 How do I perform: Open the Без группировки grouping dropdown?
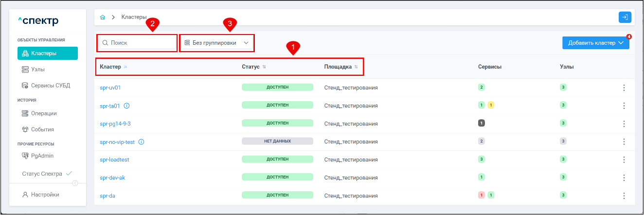tap(216, 43)
